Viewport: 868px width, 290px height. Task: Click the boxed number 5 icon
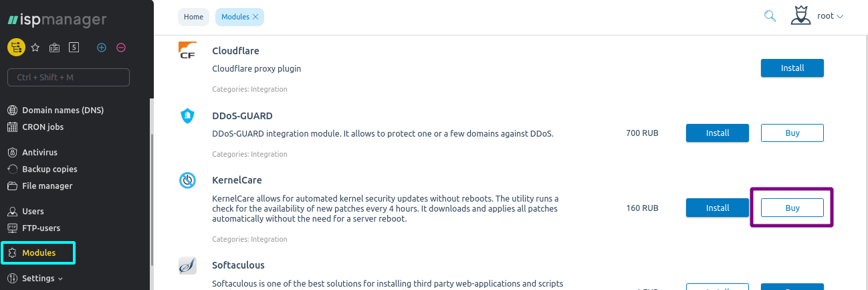tap(74, 48)
